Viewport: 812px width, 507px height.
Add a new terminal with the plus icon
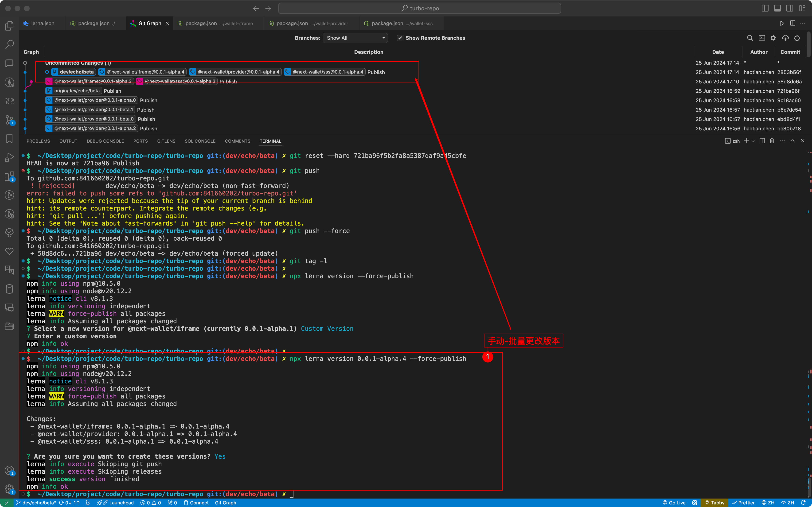(x=746, y=141)
